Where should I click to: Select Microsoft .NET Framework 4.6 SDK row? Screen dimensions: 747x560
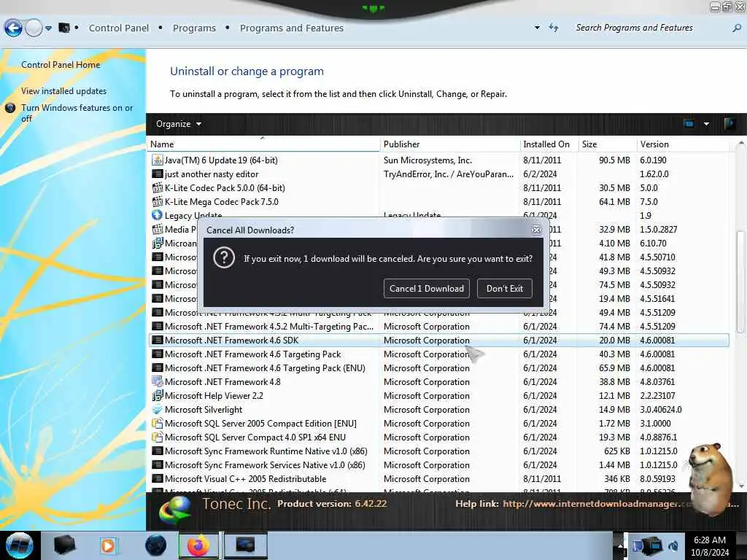point(438,341)
